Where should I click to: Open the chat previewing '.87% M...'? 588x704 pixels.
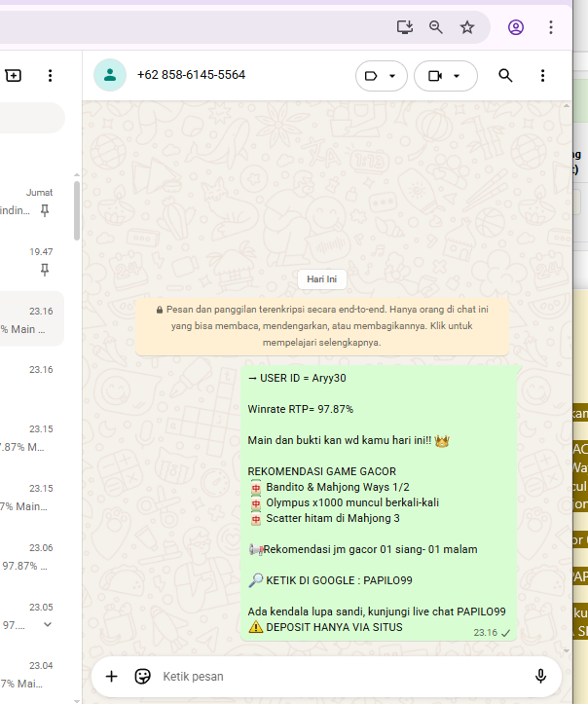32,438
